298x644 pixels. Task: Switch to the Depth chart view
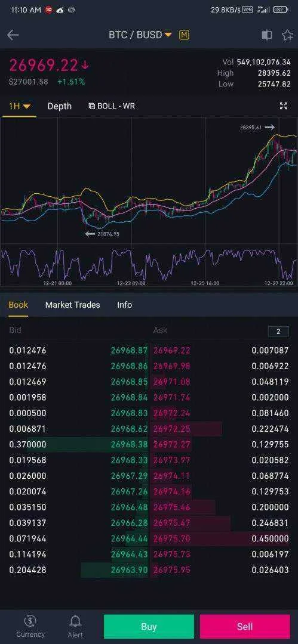(x=59, y=106)
